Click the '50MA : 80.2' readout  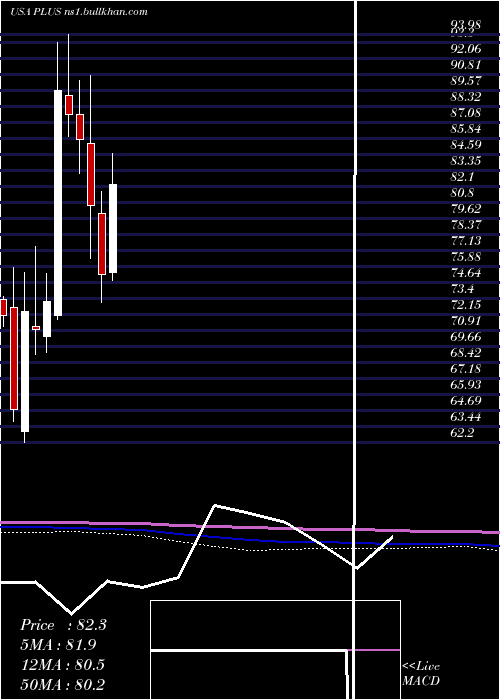[63, 684]
